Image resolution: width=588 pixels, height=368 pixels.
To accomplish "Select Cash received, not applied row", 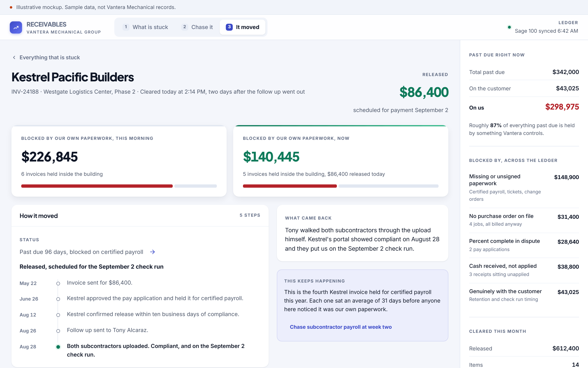I will point(524,270).
